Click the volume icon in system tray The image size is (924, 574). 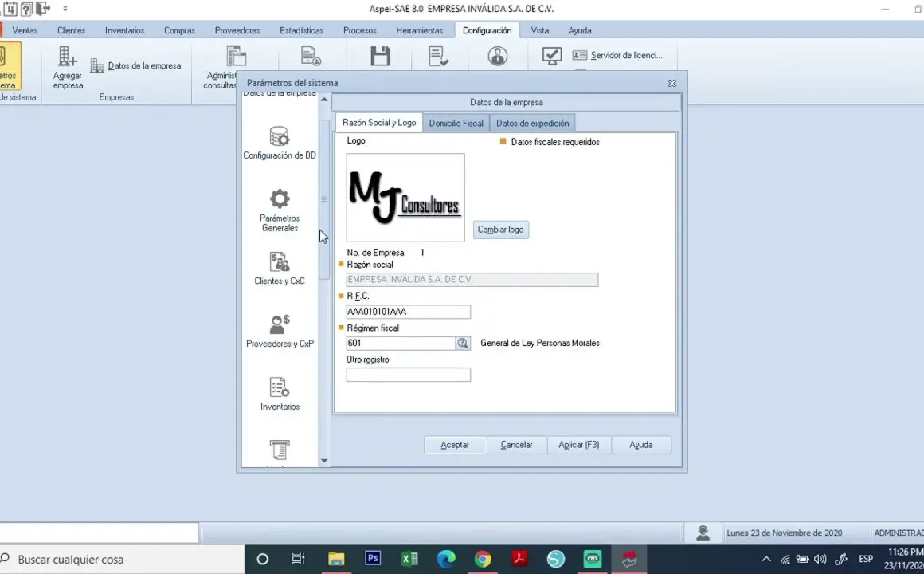(x=820, y=560)
